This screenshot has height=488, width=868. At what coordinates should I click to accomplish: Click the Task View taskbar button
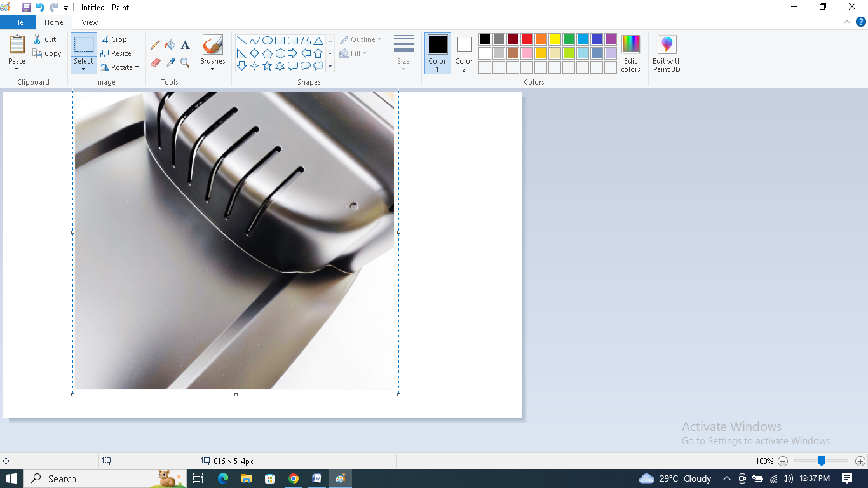click(x=198, y=478)
